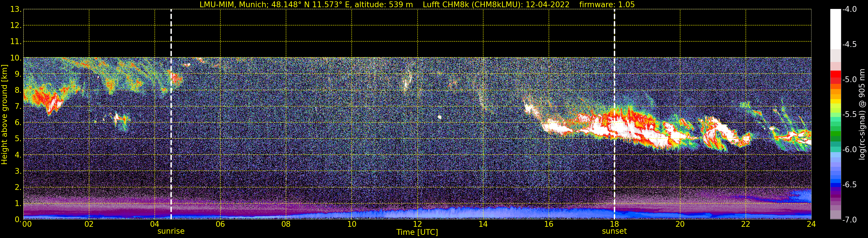Click the 'Height above ground [km]' axis label
The width and height of the screenshot is (868, 238).
click(4, 115)
